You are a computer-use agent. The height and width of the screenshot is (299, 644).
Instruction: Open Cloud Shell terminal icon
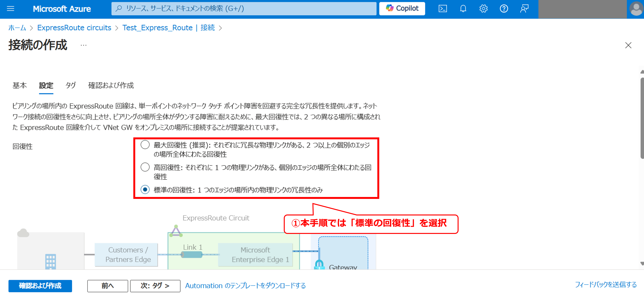(443, 9)
